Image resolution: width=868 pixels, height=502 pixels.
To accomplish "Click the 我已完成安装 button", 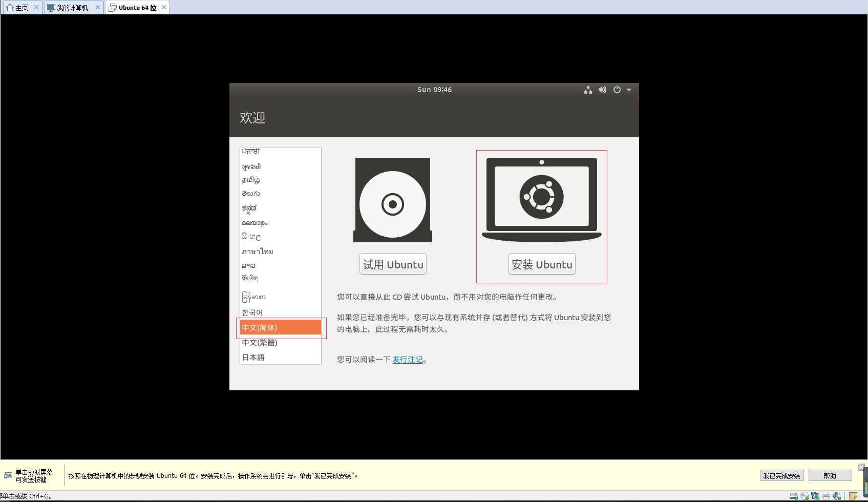I will [782, 476].
